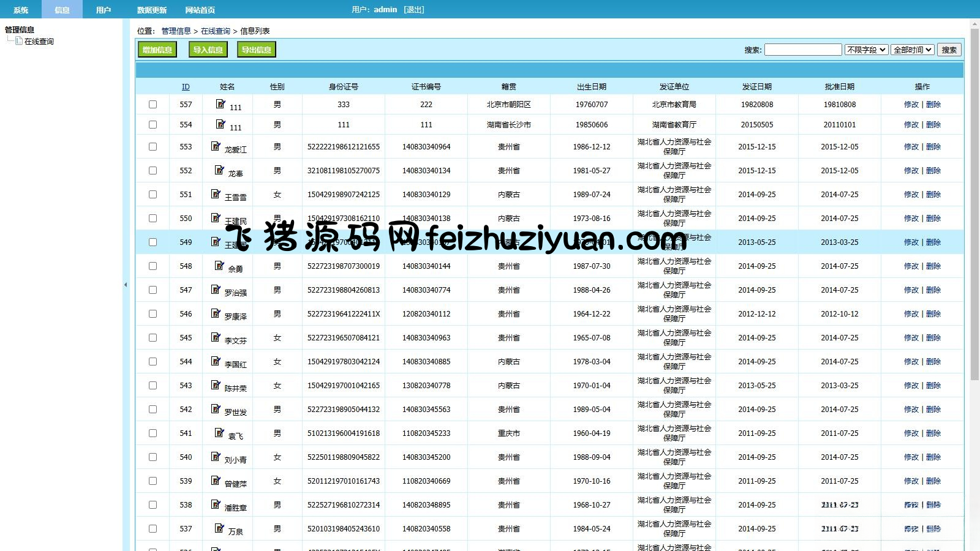Click the record icon beside 罗治强
This screenshot has width=980, height=551.
pyautogui.click(x=216, y=289)
